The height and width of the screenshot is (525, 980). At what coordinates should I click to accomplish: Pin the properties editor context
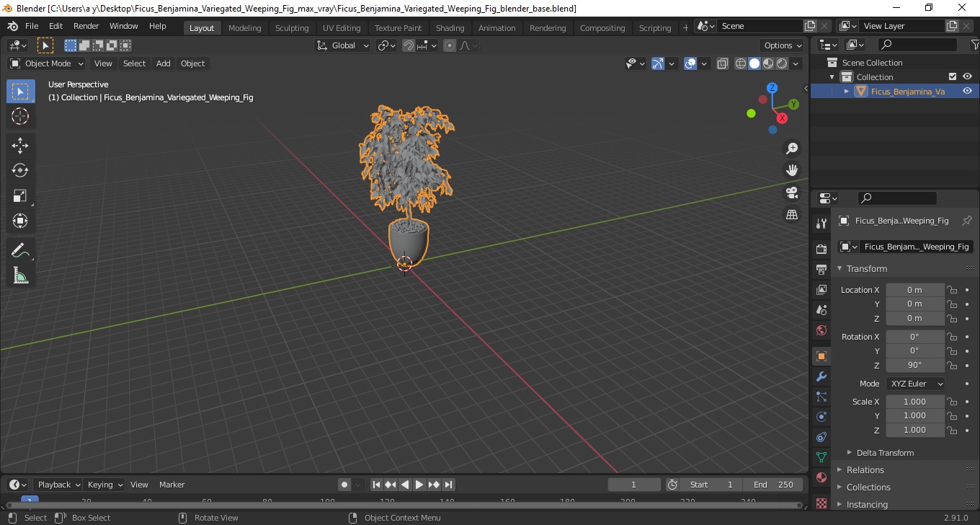coord(967,221)
